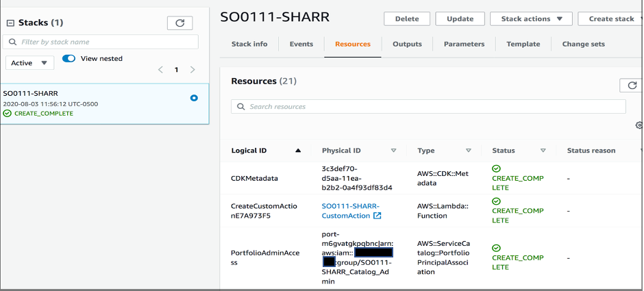Click the Status reason column header
The width and height of the screenshot is (644, 291).
[x=591, y=151]
